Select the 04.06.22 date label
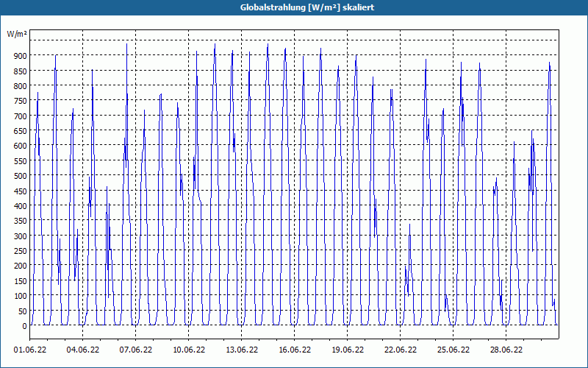The image size is (588, 368). [x=83, y=350]
